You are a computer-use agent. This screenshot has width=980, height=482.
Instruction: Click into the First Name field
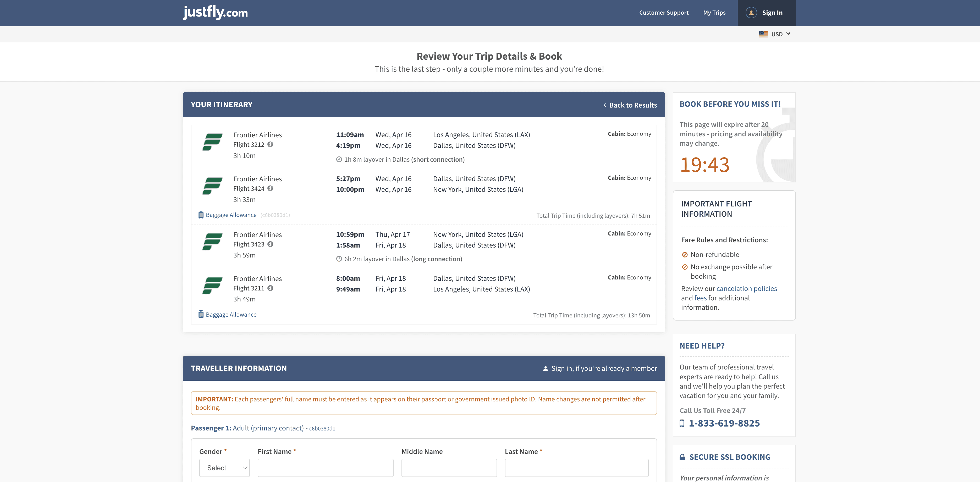pyautogui.click(x=325, y=468)
